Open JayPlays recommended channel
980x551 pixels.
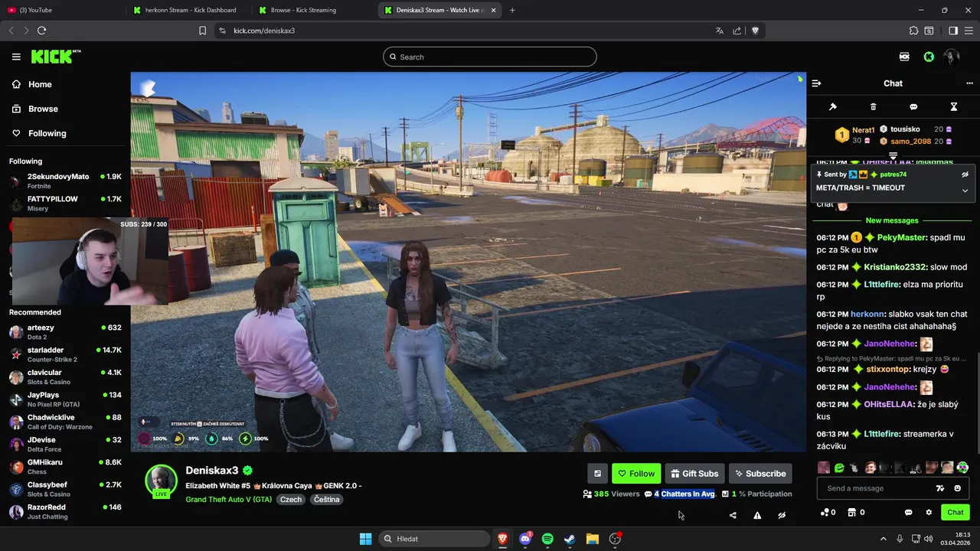tap(65, 399)
